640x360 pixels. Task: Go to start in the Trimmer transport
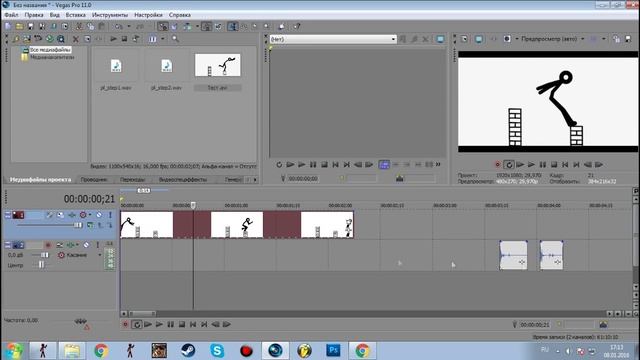[336, 165]
